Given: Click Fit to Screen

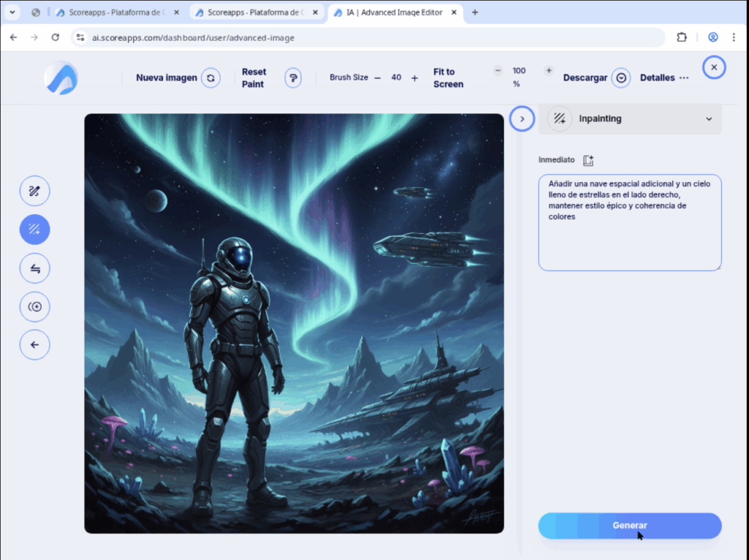Looking at the screenshot, I should [x=448, y=77].
